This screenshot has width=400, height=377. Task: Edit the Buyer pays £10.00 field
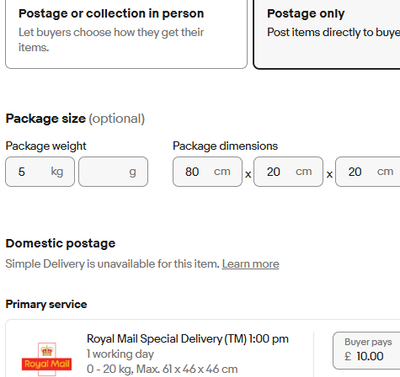point(367,351)
